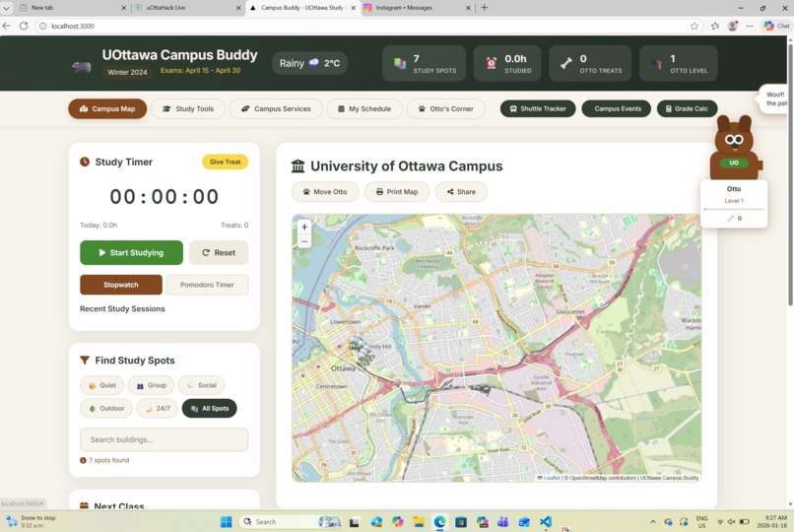Viewport: 794px width, 532px height.
Task: Select Stopwatch mode
Action: coord(121,285)
